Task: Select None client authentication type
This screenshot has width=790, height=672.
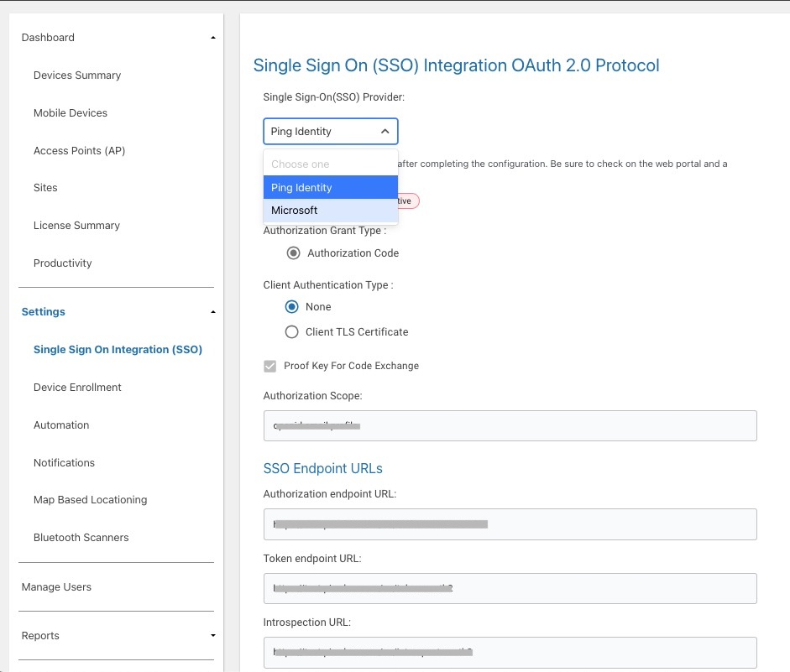Action: 291,307
